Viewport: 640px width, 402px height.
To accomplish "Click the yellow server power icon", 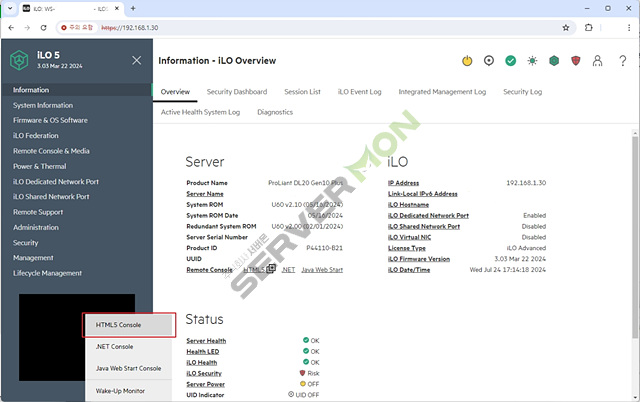I will tap(467, 61).
